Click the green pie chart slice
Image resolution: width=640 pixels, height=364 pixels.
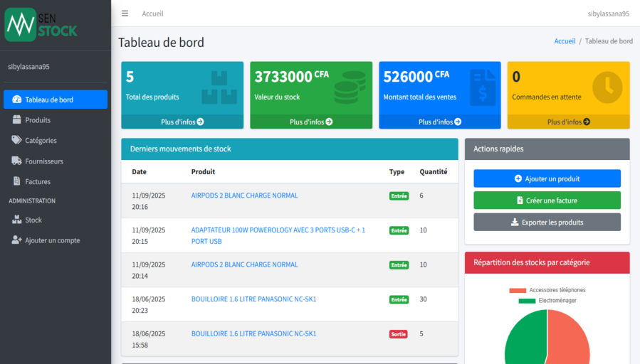523,341
